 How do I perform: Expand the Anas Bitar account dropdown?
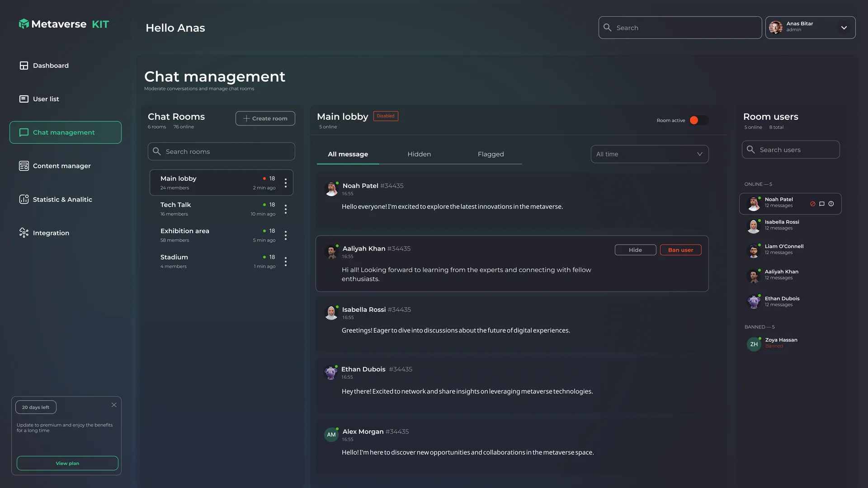point(844,28)
